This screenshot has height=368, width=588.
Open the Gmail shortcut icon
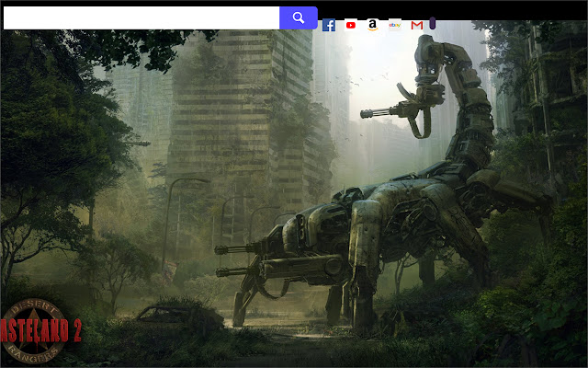416,25
